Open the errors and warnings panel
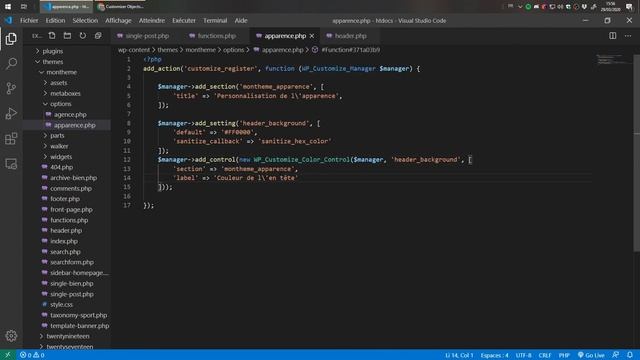Screen dimensions: 640x360 coord(32,355)
